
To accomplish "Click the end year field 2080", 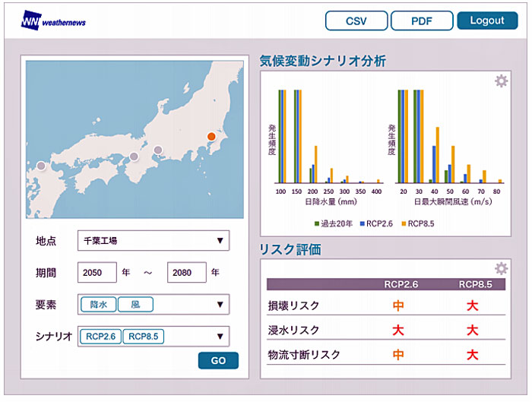I will (x=187, y=272).
